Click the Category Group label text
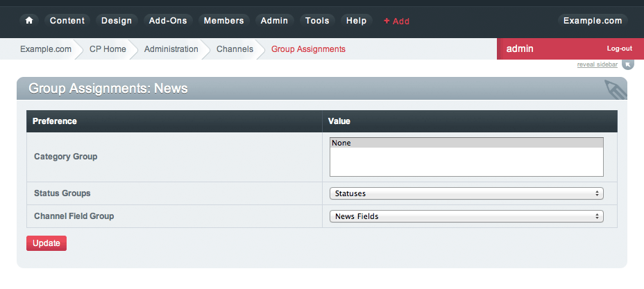This screenshot has width=644, height=289. pyautogui.click(x=66, y=157)
